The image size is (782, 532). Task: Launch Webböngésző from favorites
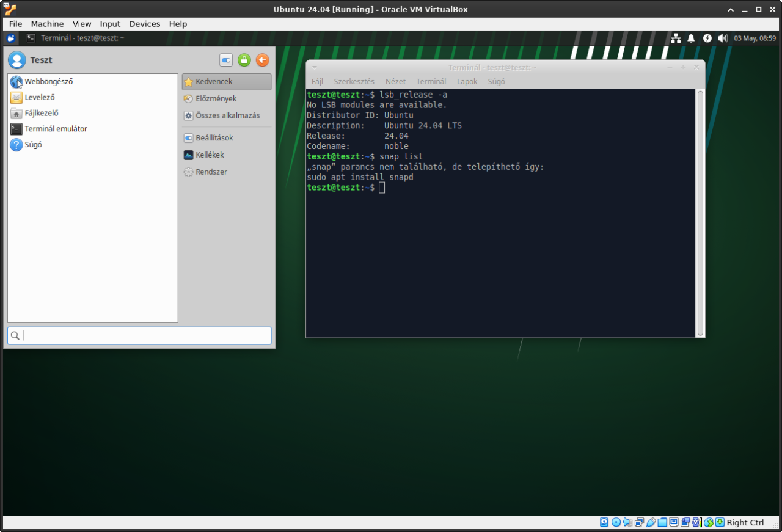[93, 81]
